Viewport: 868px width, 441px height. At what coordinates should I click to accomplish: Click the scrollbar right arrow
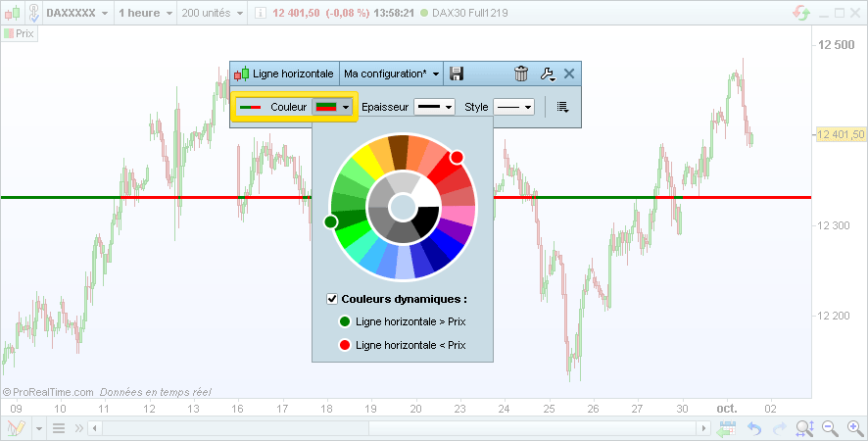click(x=703, y=428)
